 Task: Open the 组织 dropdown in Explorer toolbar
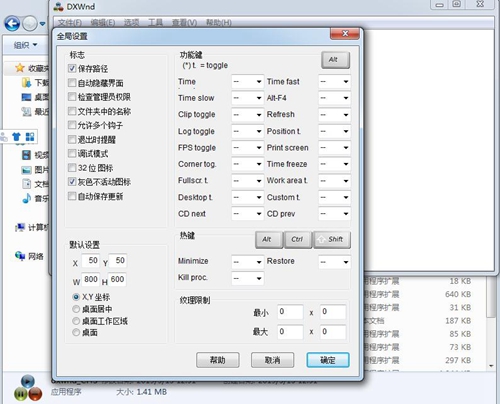click(x=25, y=45)
